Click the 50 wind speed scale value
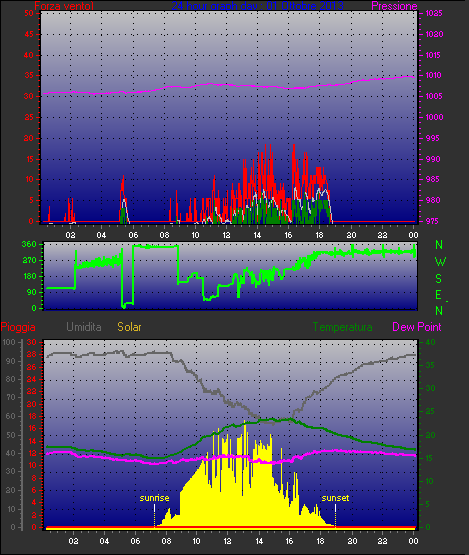Viewport: 469px width, 555px height. tap(29, 13)
